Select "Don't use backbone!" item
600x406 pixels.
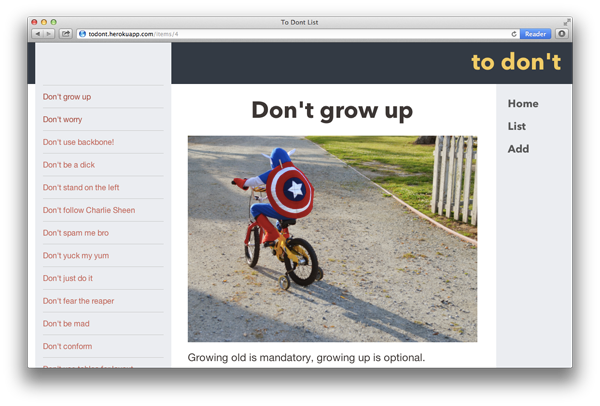click(78, 142)
